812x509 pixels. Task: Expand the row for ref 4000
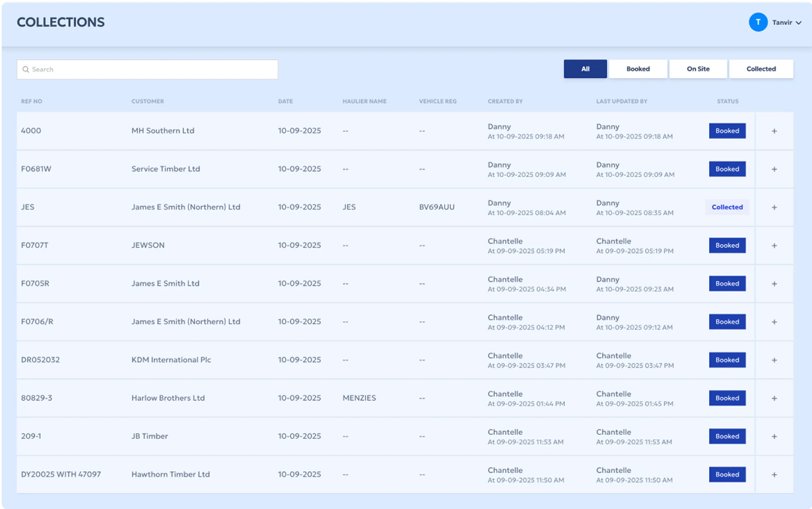774,131
